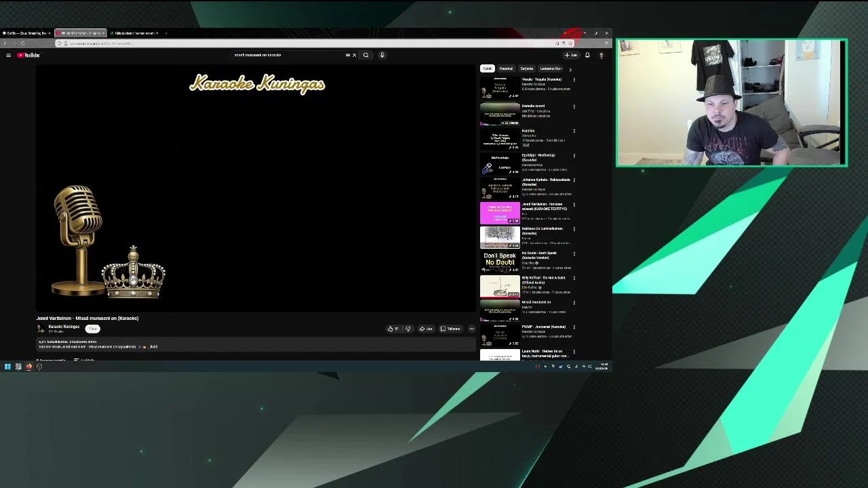
Task: Start voice search with the microphone icon
Action: tap(382, 55)
